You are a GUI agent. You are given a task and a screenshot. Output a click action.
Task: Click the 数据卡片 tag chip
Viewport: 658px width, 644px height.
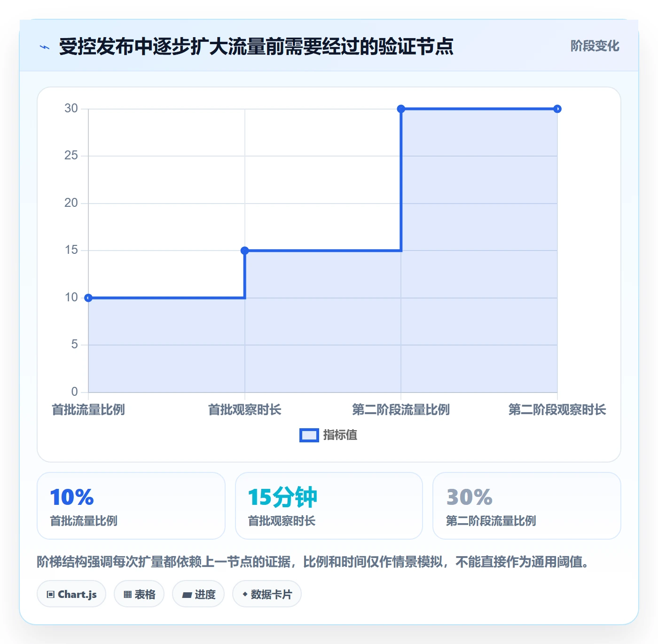[x=267, y=594]
